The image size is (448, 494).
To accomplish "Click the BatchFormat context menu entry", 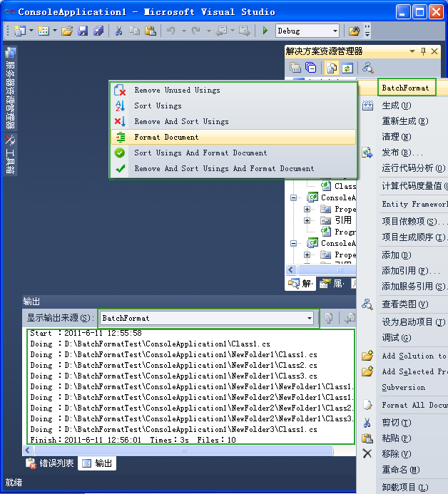I will click(x=406, y=88).
